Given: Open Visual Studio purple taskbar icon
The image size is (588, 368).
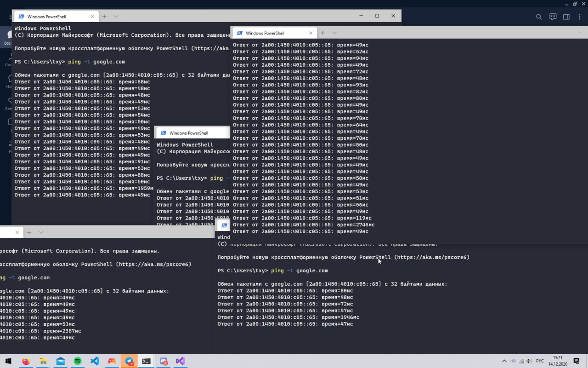Looking at the screenshot, I should 181,361.
